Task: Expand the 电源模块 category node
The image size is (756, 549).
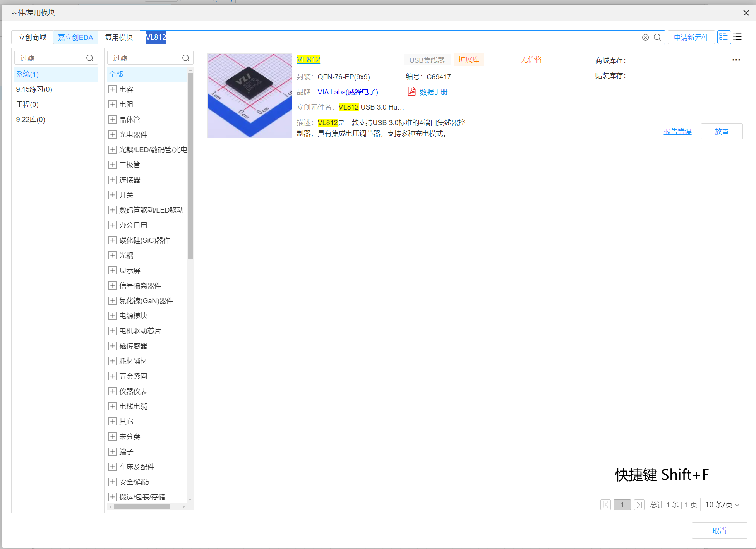Action: 112,316
